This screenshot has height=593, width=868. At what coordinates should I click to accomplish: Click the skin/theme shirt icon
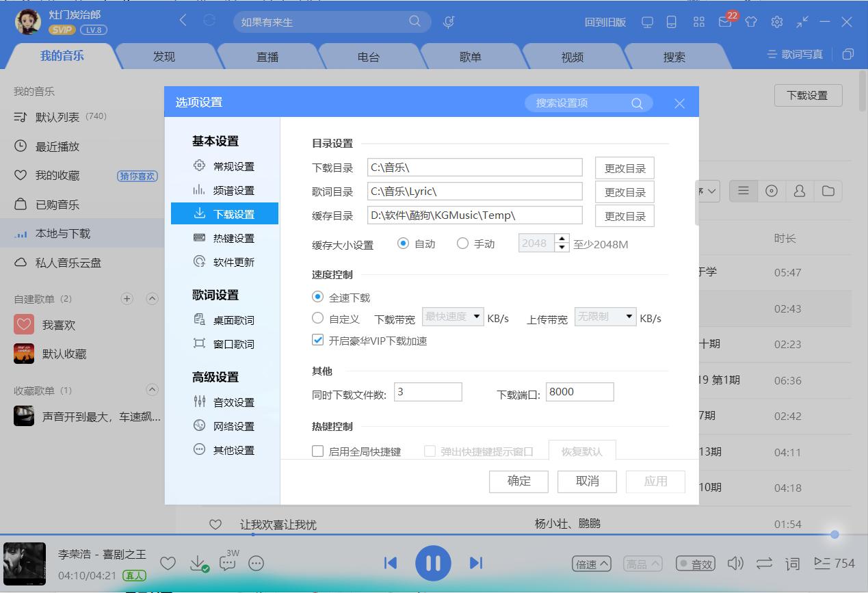[750, 22]
